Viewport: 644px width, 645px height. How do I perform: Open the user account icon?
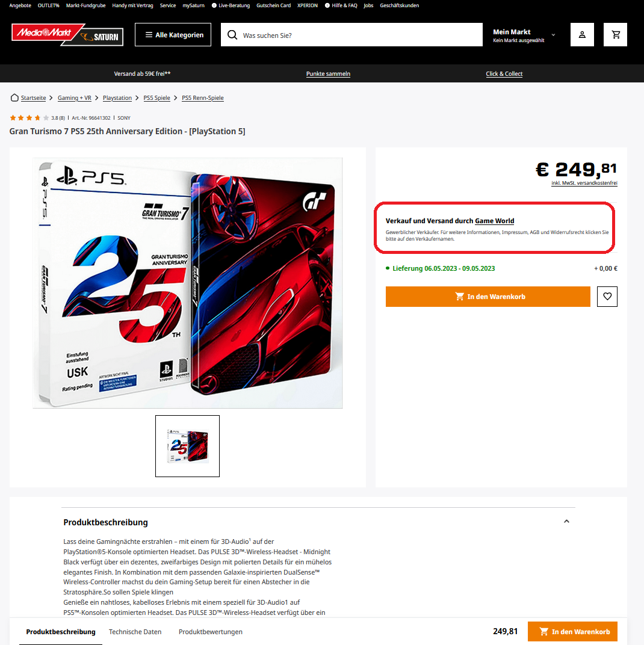tap(582, 34)
